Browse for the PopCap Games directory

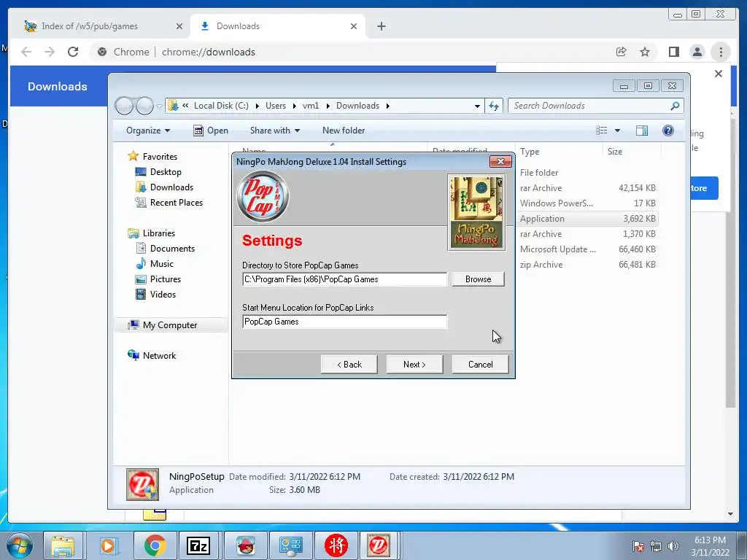coord(479,279)
